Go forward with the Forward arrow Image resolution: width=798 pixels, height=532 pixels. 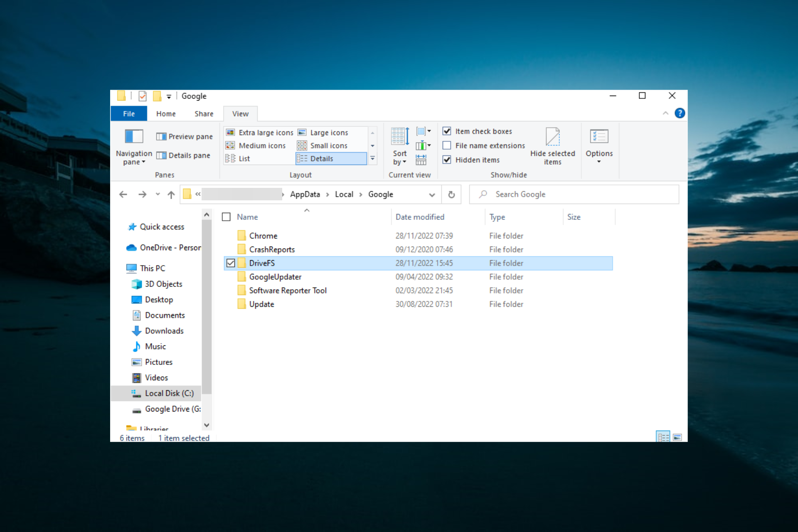click(x=142, y=194)
